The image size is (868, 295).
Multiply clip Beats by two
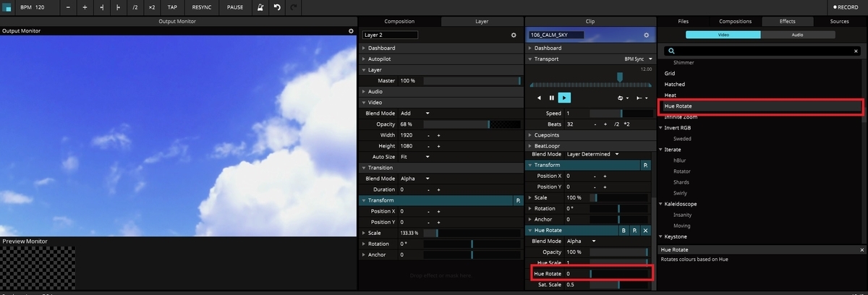[626, 124]
